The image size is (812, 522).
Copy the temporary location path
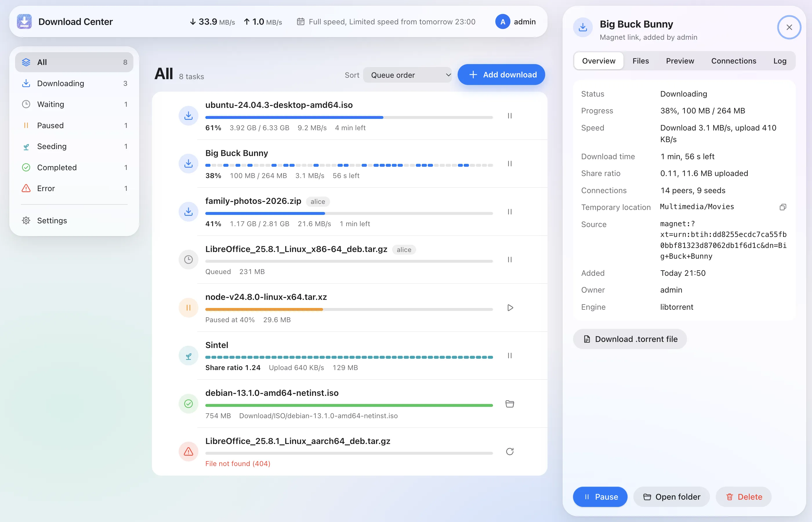pos(782,207)
